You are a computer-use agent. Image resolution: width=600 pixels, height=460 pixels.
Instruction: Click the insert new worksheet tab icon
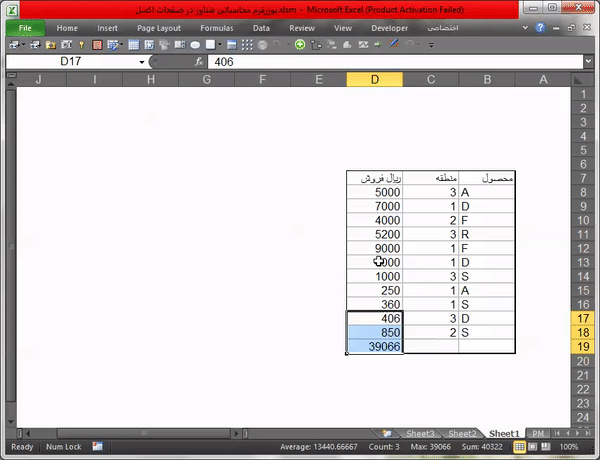coord(387,433)
